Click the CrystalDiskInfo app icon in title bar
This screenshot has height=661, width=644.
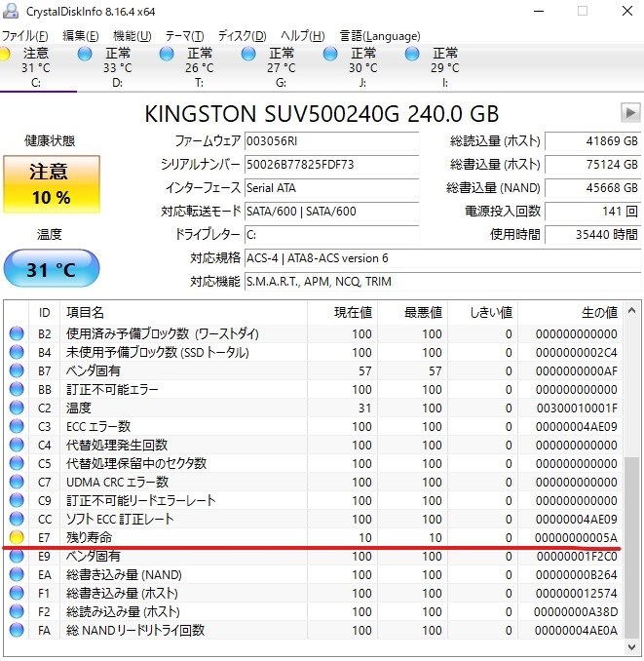click(x=11, y=11)
